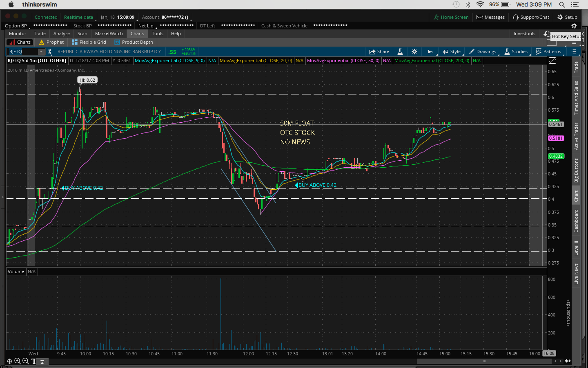588x368 pixels.
Task: Open the Big Buttons side panel
Action: [576, 171]
